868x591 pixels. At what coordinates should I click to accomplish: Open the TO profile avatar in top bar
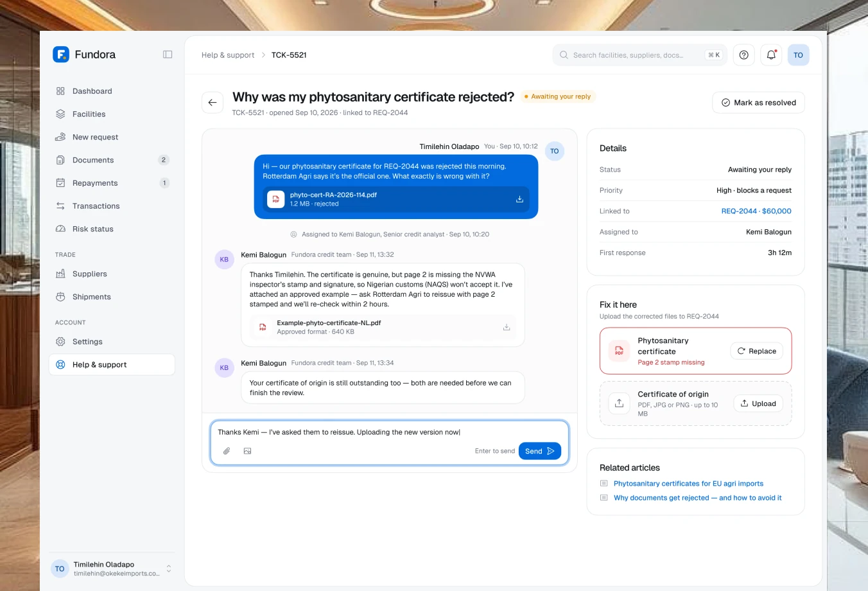click(x=798, y=55)
